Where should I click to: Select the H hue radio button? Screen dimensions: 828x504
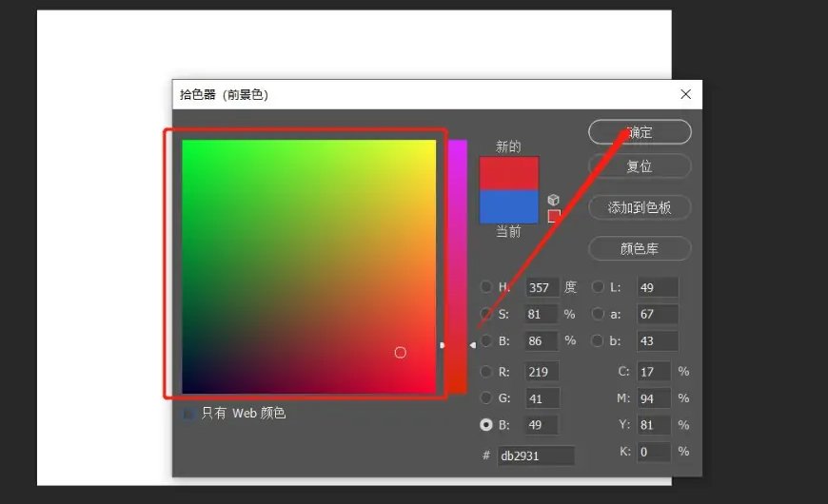click(485, 286)
